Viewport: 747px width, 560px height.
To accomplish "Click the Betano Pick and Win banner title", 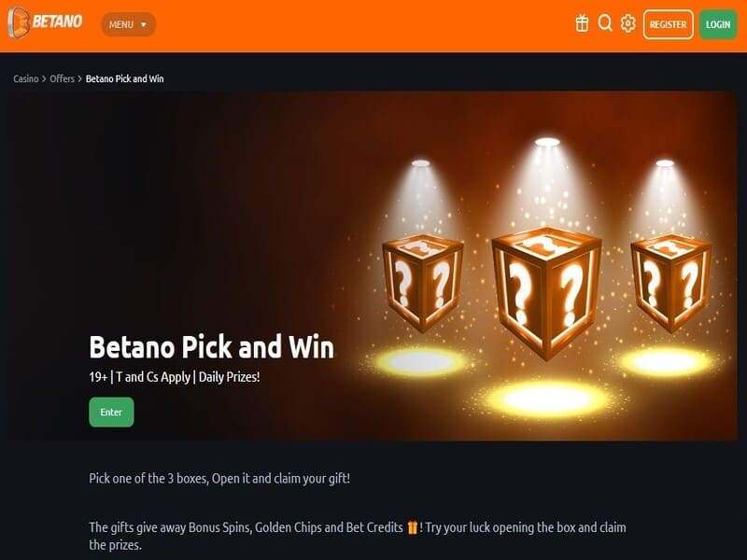I will coord(212,346).
